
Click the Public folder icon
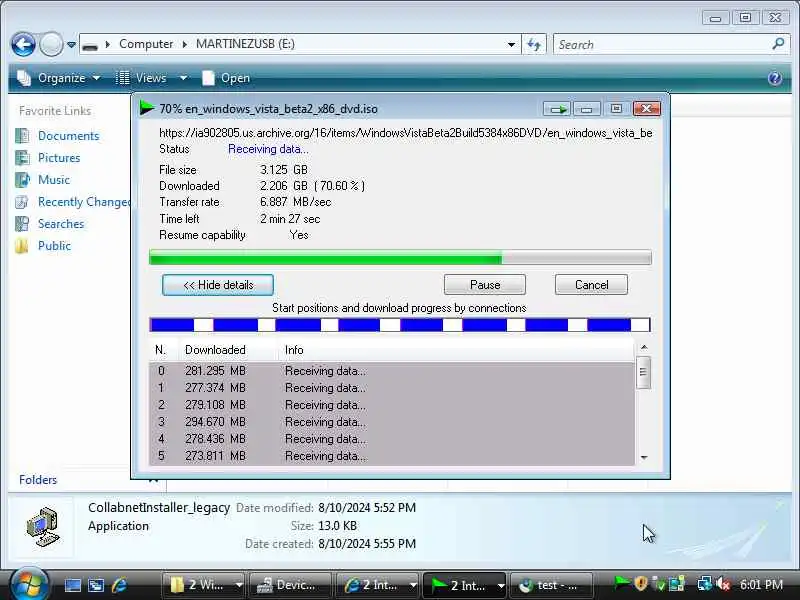click(x=22, y=246)
